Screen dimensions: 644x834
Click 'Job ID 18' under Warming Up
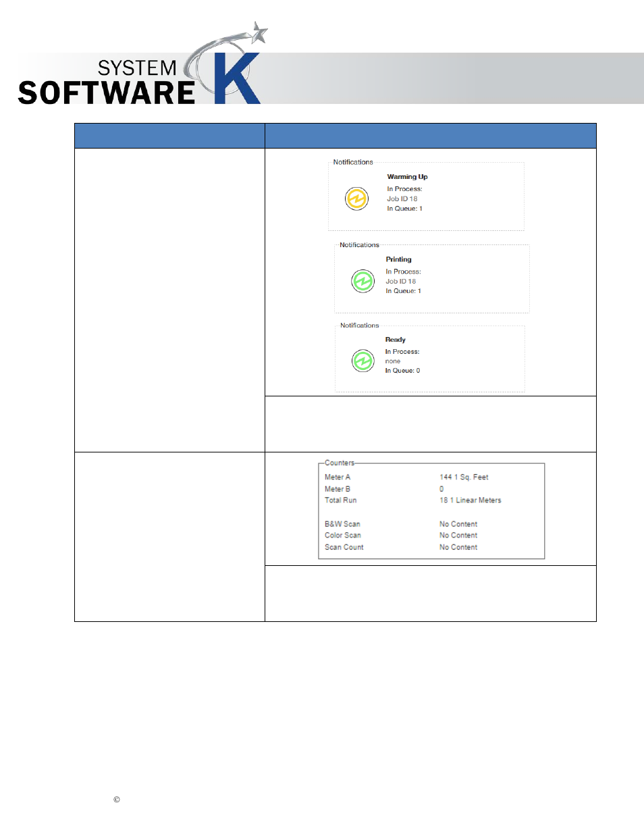coord(402,199)
